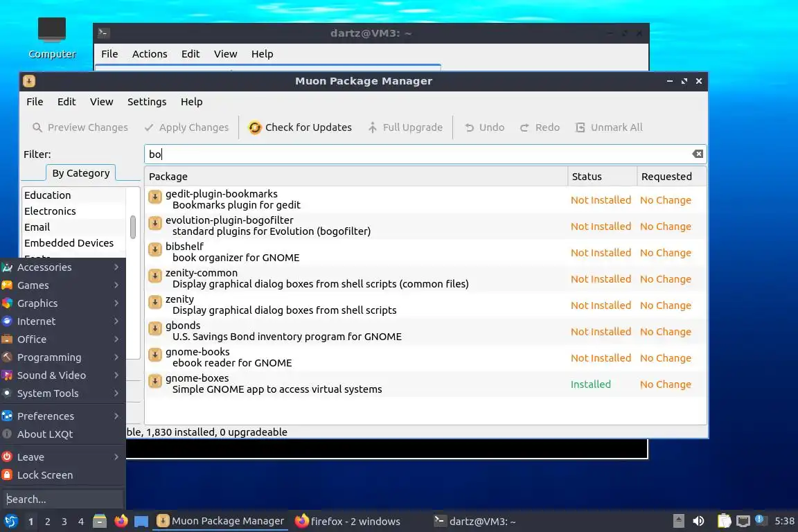Switch to the Muon Package Manager taskbar button

(220, 521)
